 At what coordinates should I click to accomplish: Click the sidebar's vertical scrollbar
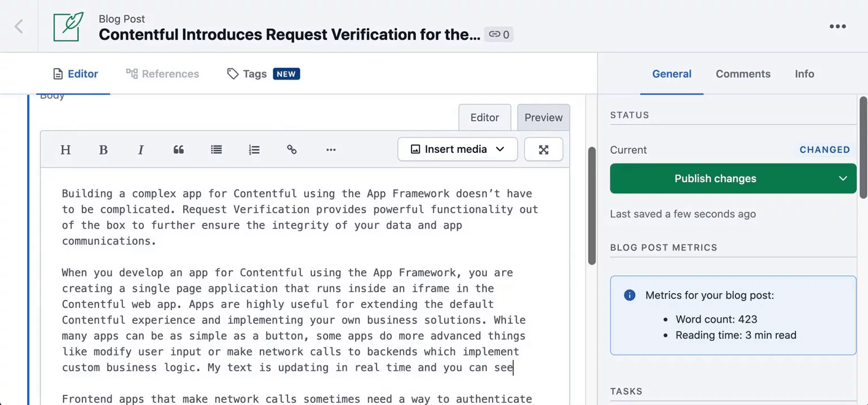[x=863, y=148]
